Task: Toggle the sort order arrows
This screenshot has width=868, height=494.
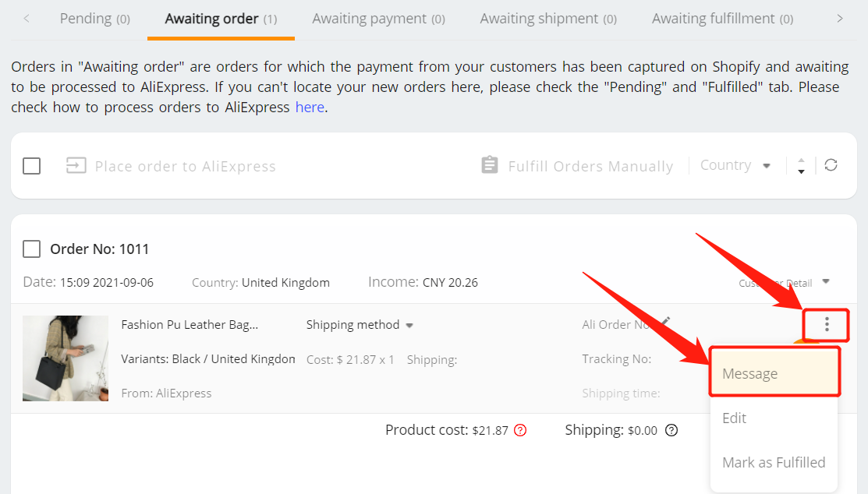Action: [x=801, y=166]
